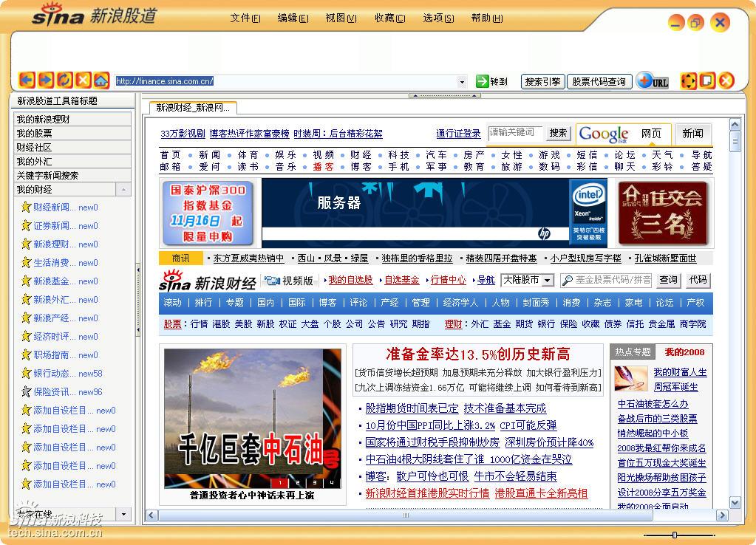Open the 编辑 menu

click(293, 18)
